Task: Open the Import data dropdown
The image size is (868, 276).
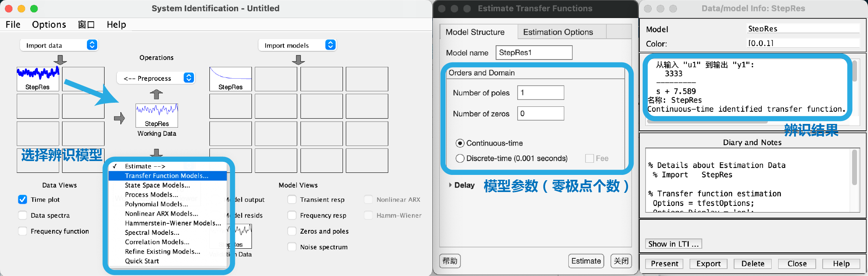Action: pyautogui.click(x=59, y=45)
